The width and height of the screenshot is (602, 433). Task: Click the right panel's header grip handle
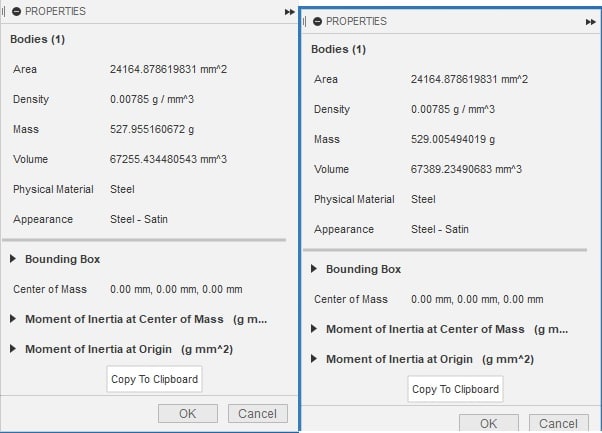point(306,21)
